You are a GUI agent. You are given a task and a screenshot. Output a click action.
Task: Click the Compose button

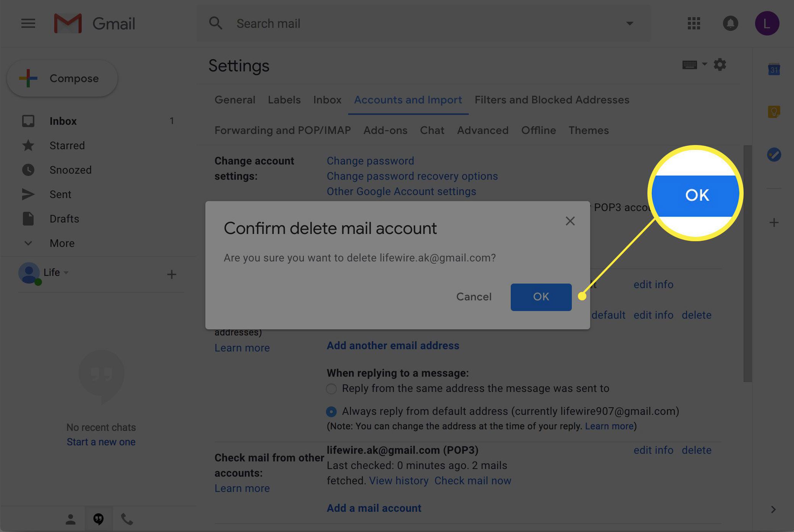click(62, 78)
